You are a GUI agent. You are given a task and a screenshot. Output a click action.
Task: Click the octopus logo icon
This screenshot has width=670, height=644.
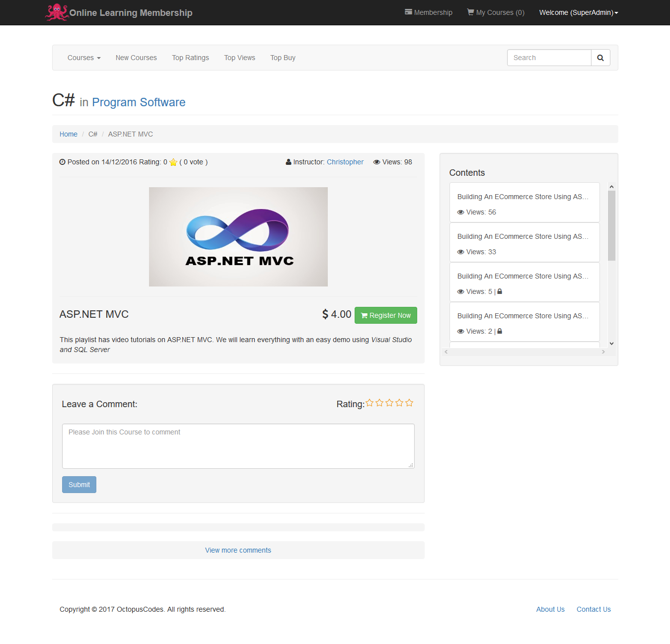click(57, 12)
